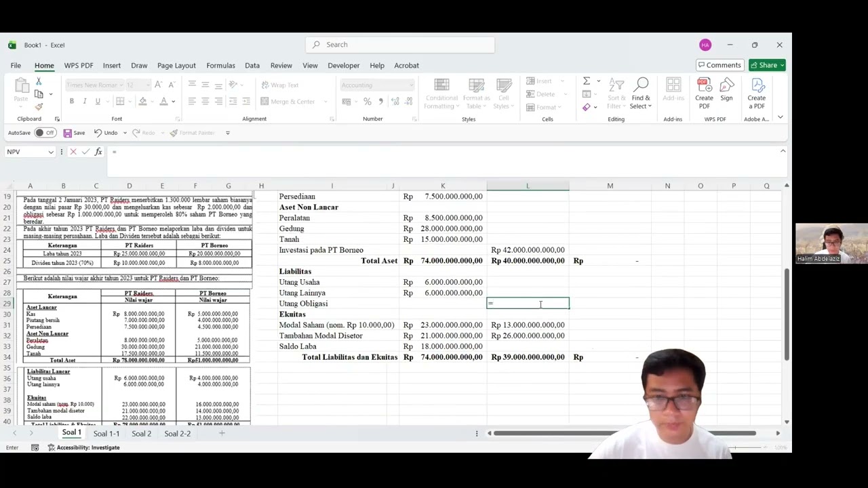Cancel the formula entry with X icon
The image size is (868, 488).
(x=73, y=152)
